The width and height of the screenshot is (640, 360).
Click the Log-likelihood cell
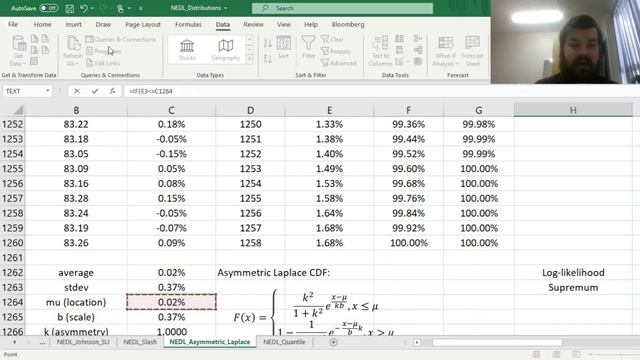coord(573,273)
